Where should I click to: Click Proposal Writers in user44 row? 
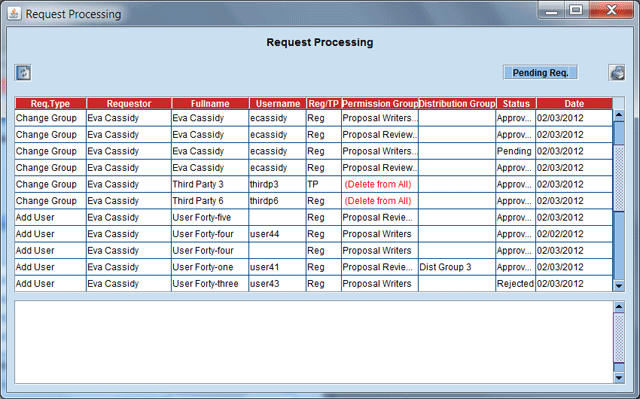(380, 234)
